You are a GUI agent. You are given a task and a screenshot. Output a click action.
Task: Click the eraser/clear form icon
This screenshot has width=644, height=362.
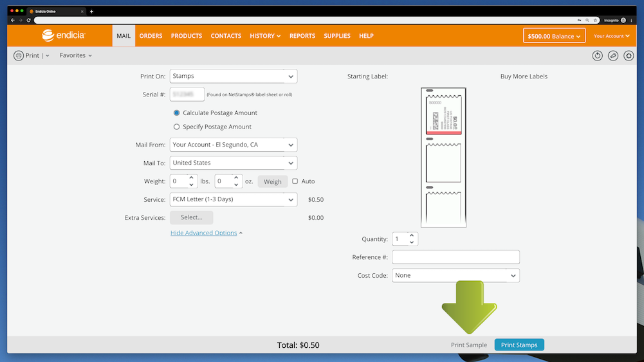pos(613,56)
